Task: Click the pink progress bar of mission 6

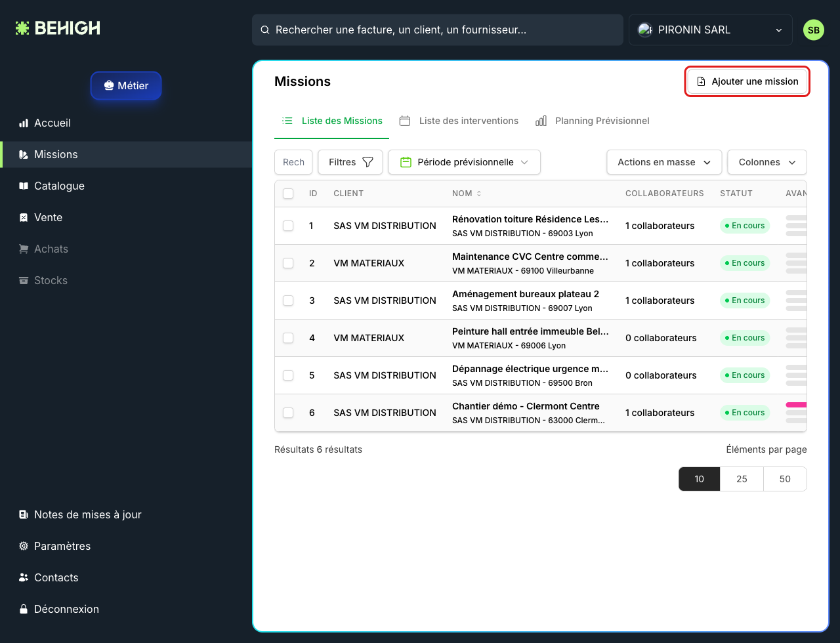Action: click(796, 405)
